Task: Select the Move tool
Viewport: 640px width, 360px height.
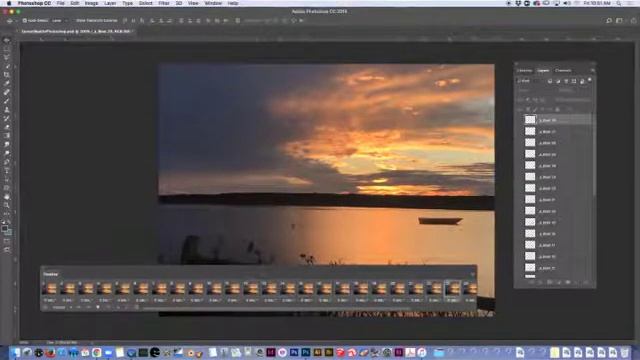Action: (x=7, y=40)
